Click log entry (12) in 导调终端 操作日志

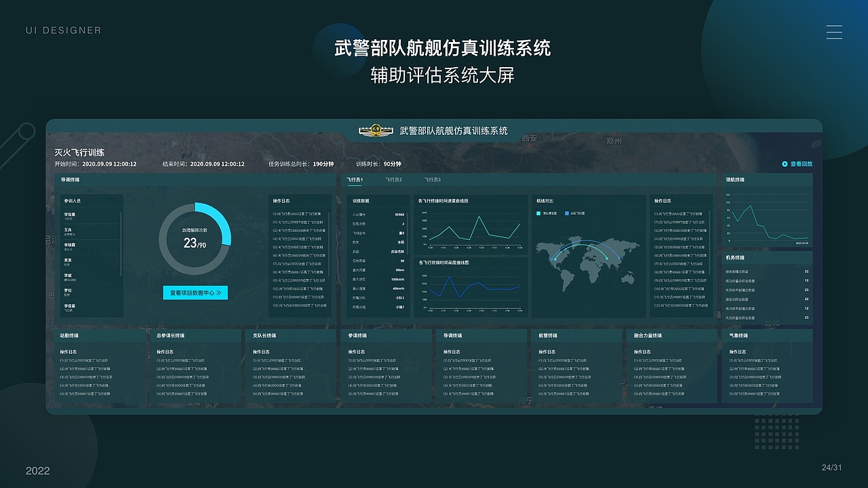(298, 305)
